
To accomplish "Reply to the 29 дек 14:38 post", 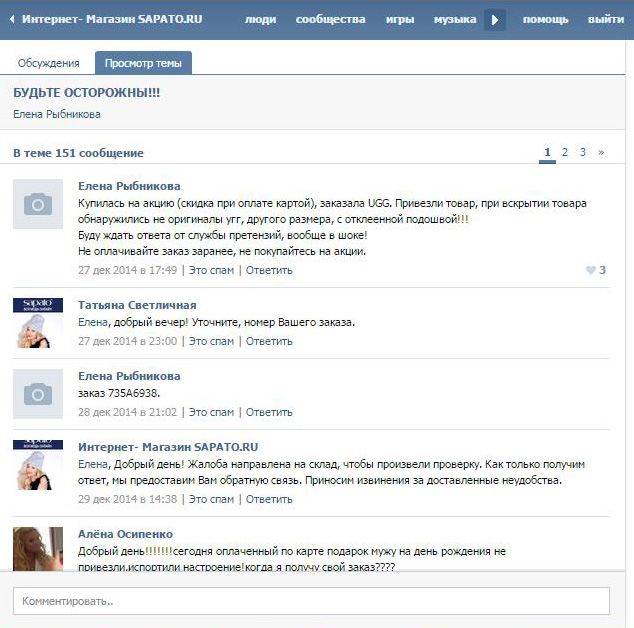I will click(269, 499).
